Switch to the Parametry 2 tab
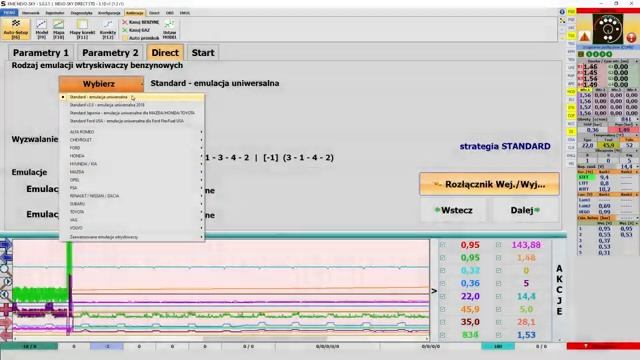The width and height of the screenshot is (640, 360). [110, 53]
